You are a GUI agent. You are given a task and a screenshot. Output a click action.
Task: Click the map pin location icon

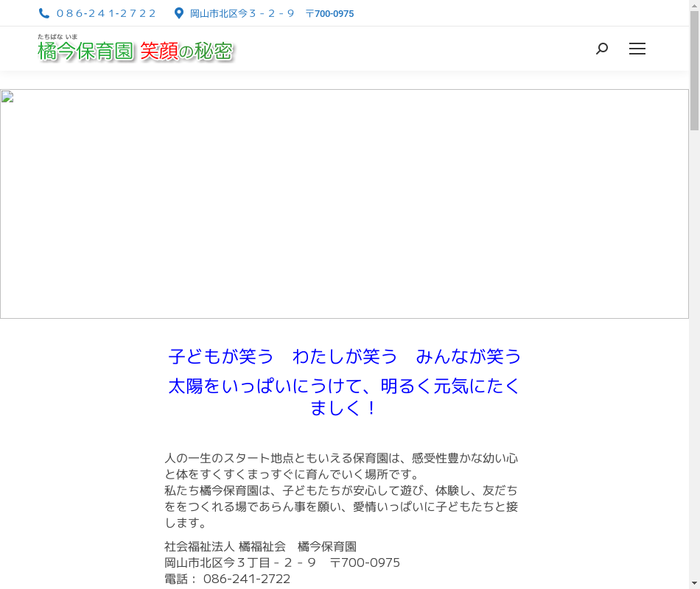click(x=178, y=13)
